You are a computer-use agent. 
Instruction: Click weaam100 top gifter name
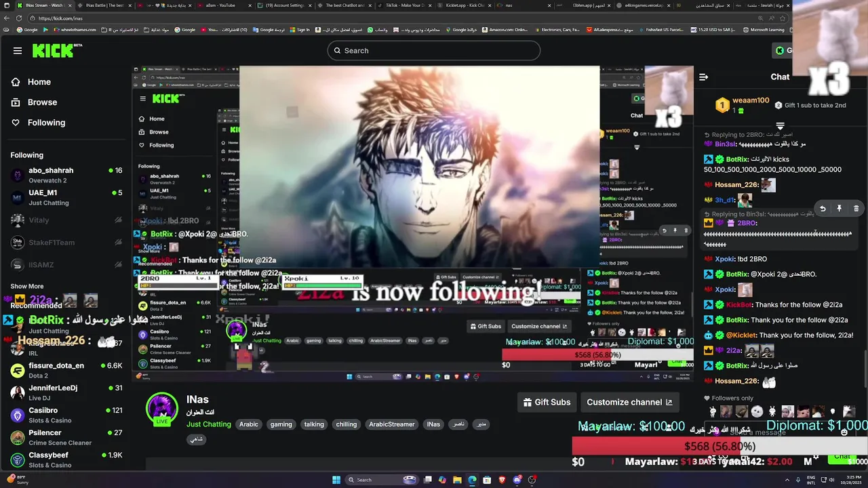coord(751,100)
